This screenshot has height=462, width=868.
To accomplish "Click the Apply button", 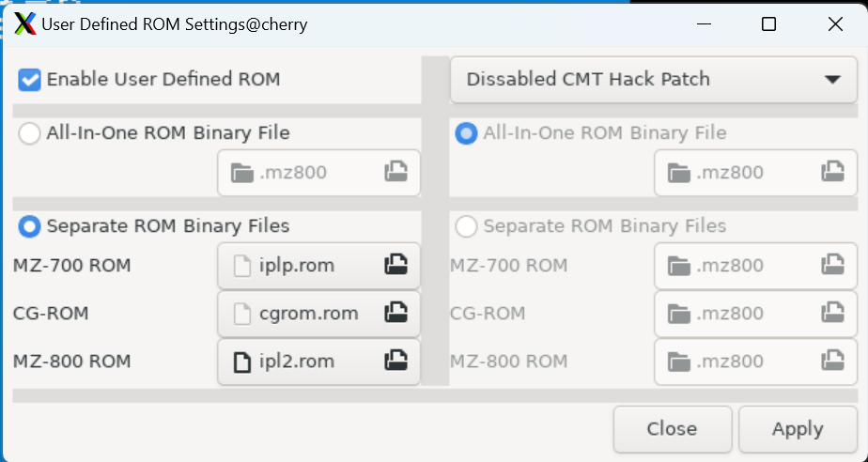I will coord(798,429).
